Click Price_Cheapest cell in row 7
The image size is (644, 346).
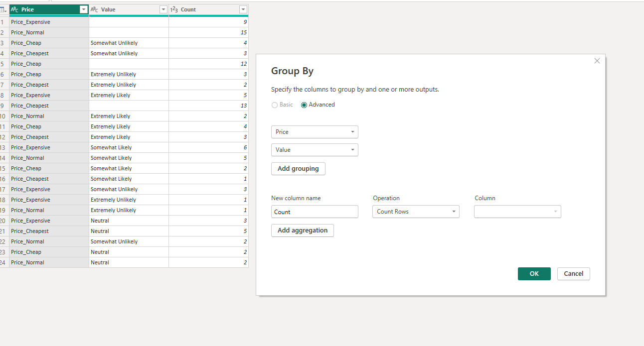(x=49, y=85)
